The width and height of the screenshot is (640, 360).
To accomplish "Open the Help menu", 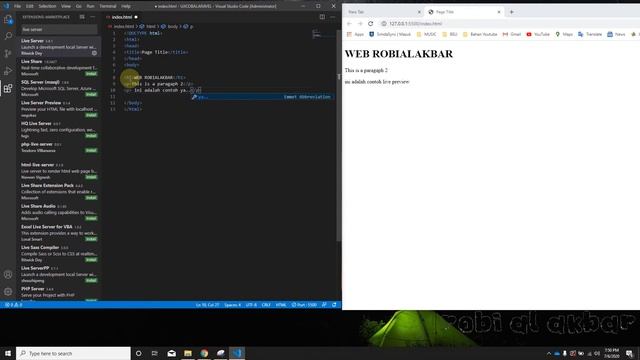I will click(126, 6).
